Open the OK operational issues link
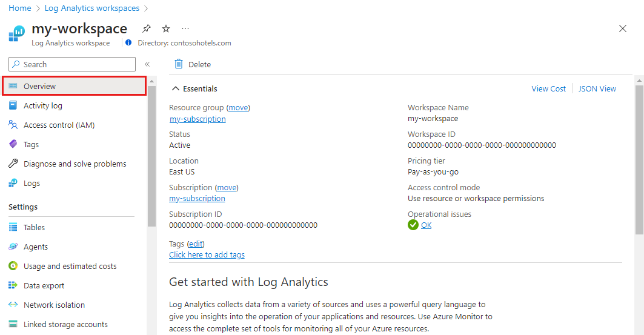Screen dimensions: 644x335 427,225
